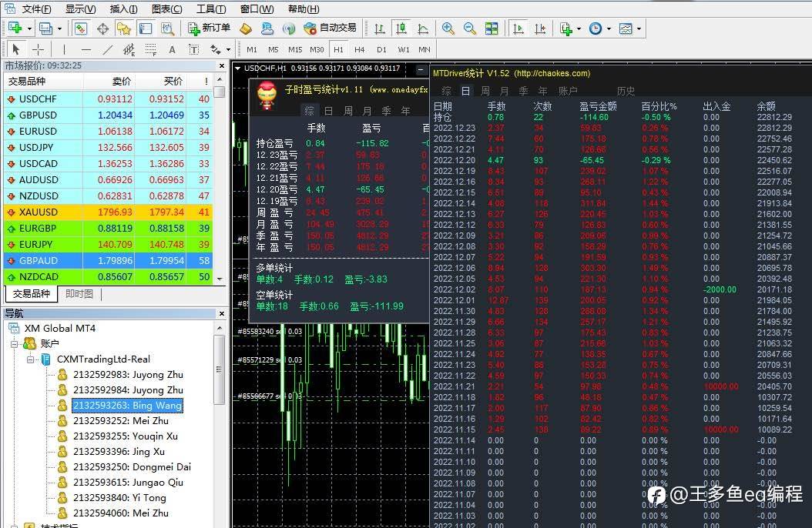Select the candlestick chart type icon
The width and height of the screenshot is (812, 528).
(401, 28)
